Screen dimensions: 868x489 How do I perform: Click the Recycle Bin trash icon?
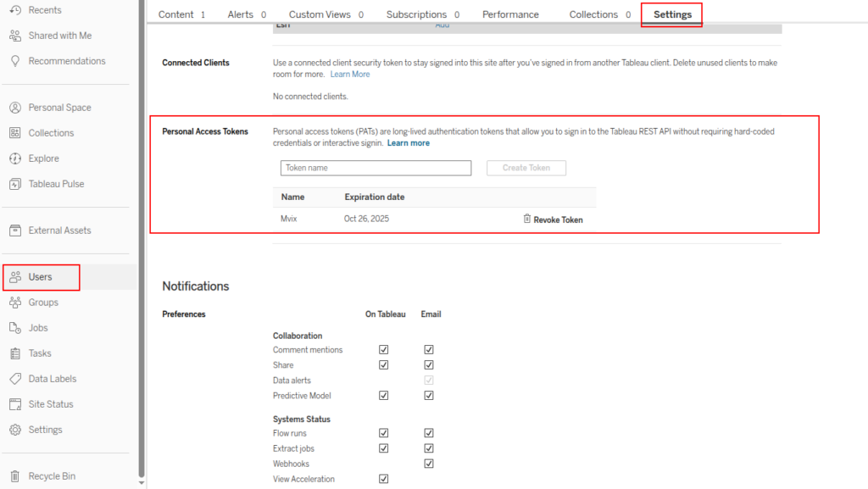[15, 475]
